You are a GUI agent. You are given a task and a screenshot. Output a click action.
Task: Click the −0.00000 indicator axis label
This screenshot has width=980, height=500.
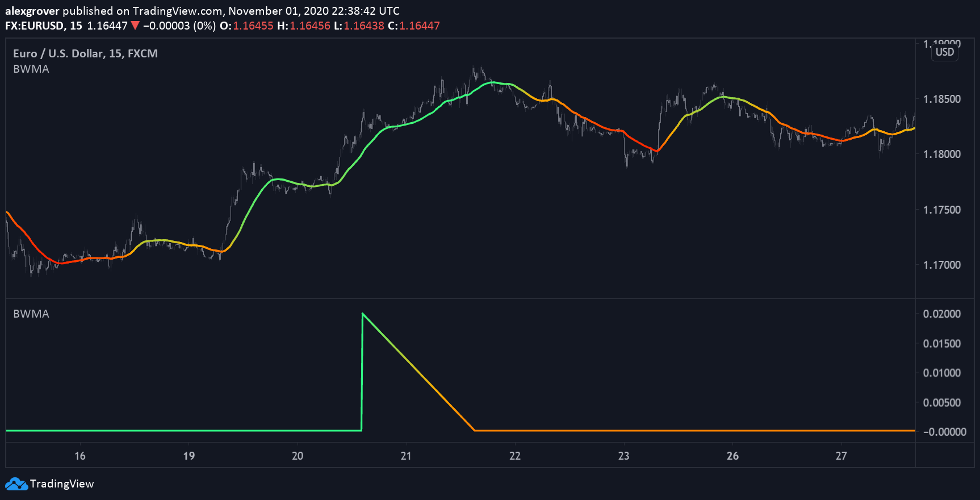point(945,432)
